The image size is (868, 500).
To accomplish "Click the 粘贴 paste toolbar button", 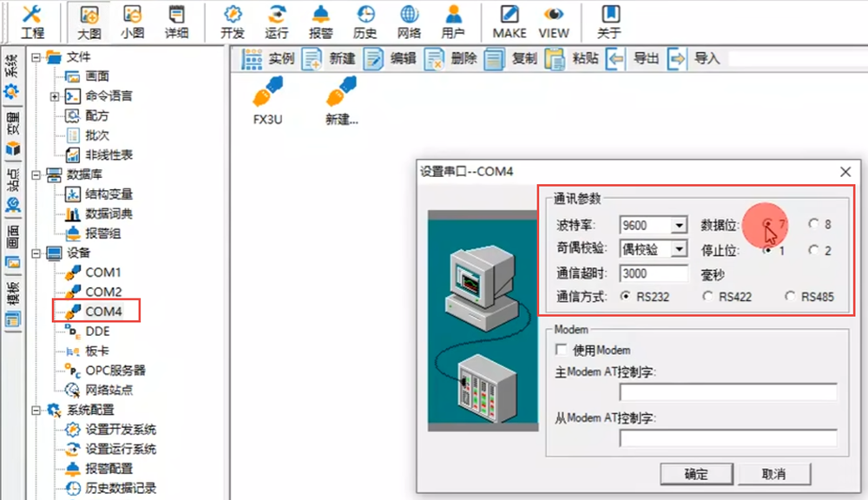I will 572,59.
